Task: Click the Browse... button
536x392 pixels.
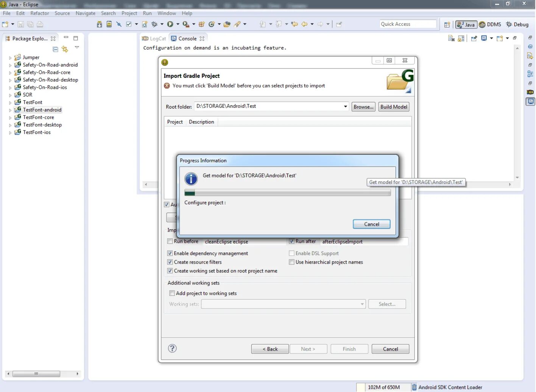Action: pos(363,107)
